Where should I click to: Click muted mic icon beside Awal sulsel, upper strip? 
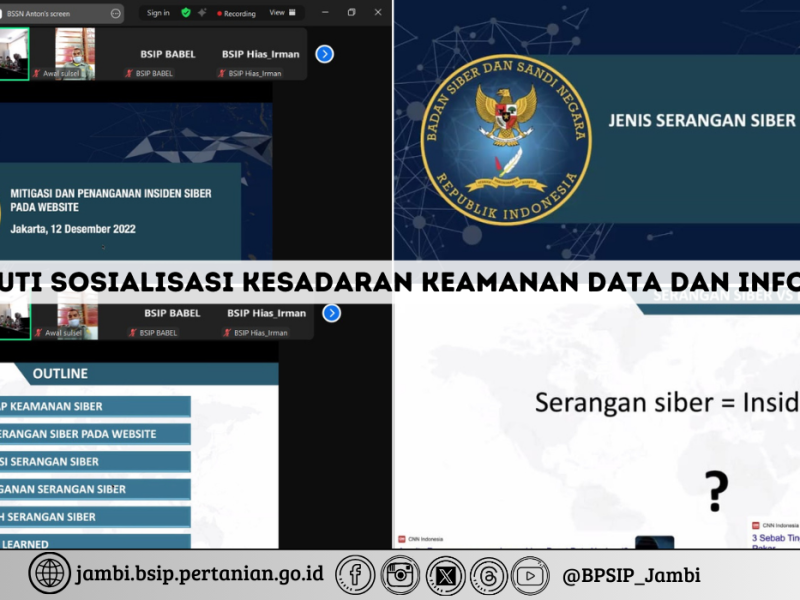pyautogui.click(x=36, y=73)
